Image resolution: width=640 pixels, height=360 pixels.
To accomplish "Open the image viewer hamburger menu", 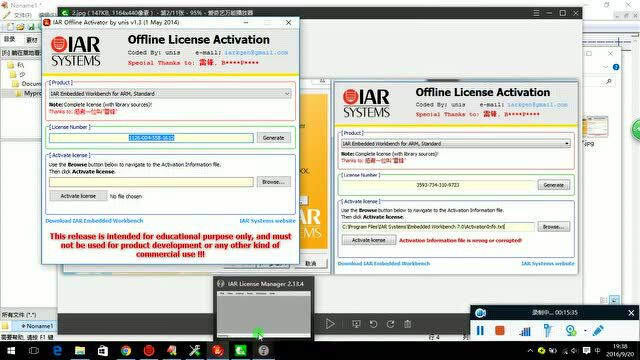I will coord(536,13).
